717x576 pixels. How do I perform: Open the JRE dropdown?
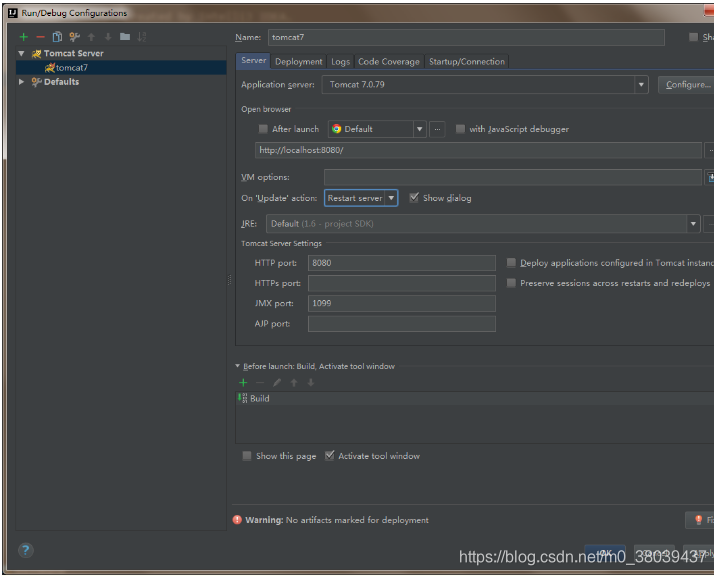pyautogui.click(x=693, y=224)
